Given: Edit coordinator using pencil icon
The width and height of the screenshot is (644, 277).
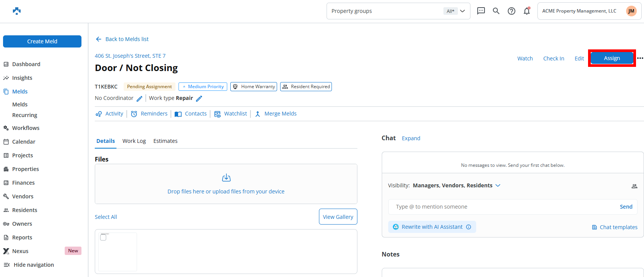Looking at the screenshot, I should click(x=140, y=99).
